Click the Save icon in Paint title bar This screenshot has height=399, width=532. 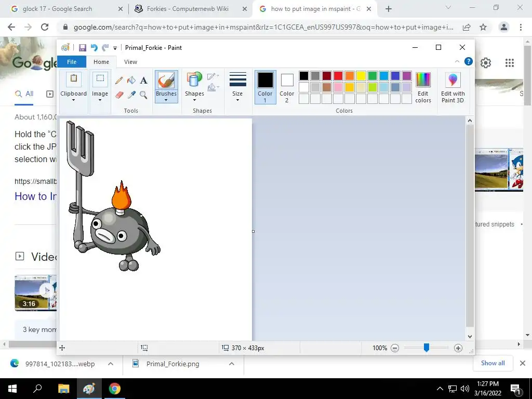[x=83, y=48]
